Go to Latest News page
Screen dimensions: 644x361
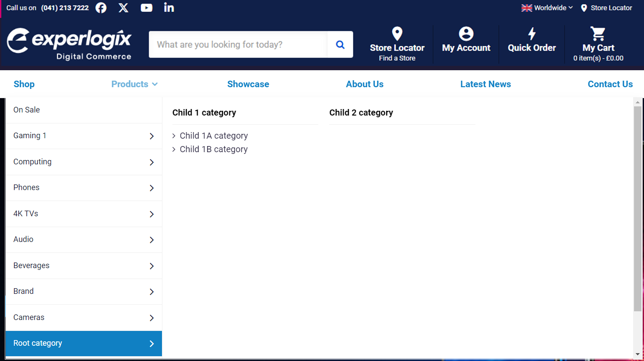click(486, 84)
